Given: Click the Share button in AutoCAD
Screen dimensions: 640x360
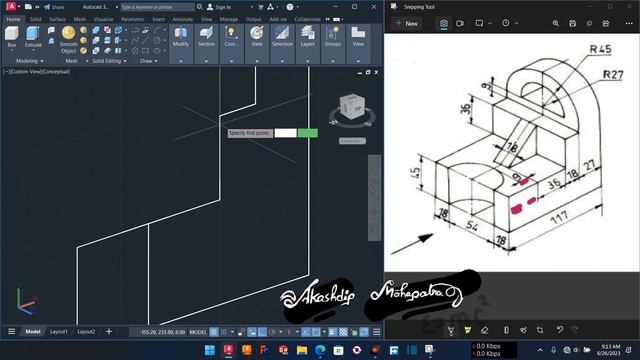Looking at the screenshot, I should [54, 7].
